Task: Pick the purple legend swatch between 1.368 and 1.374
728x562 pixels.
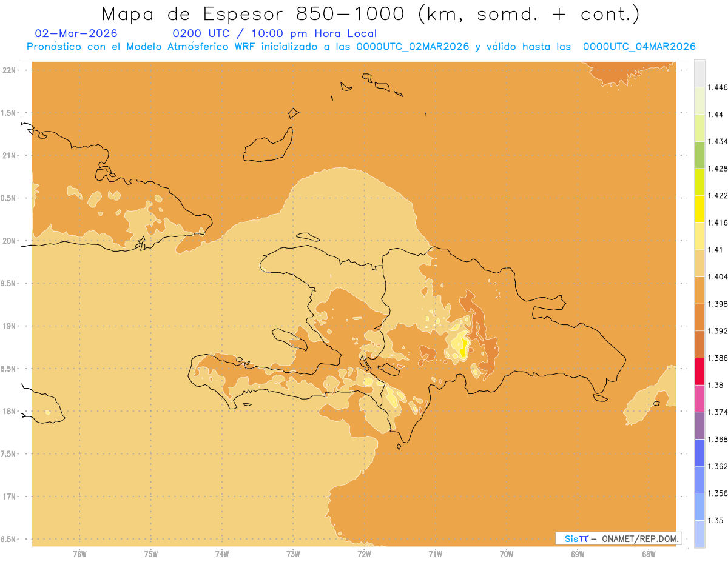Action: pyautogui.click(x=699, y=426)
